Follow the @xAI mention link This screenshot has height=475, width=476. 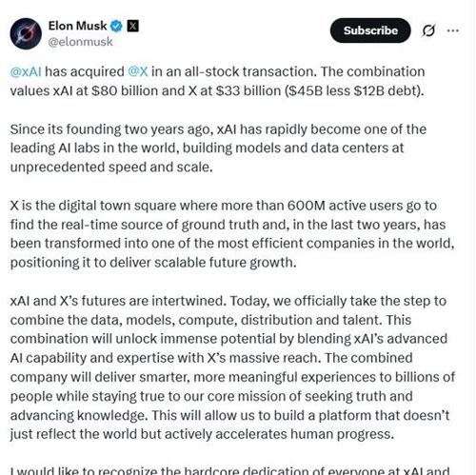pos(26,71)
